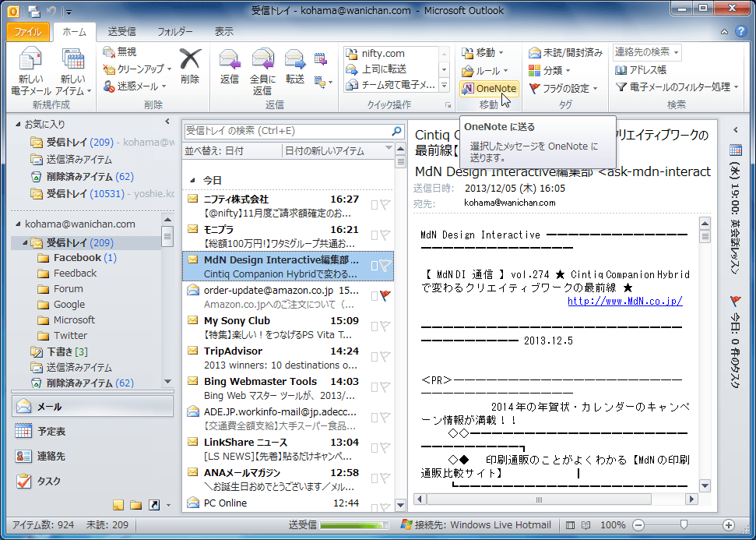Switch to reading view icon in status bar

[x=585, y=525]
